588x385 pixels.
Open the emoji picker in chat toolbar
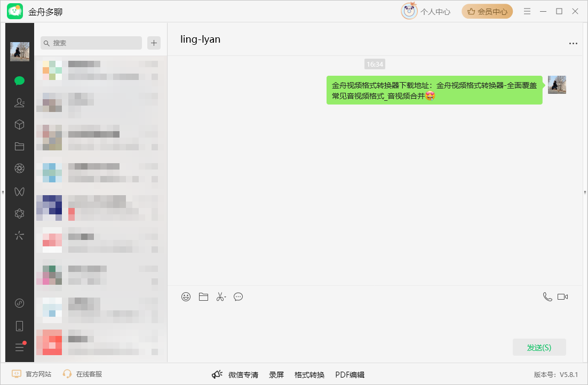pos(186,297)
